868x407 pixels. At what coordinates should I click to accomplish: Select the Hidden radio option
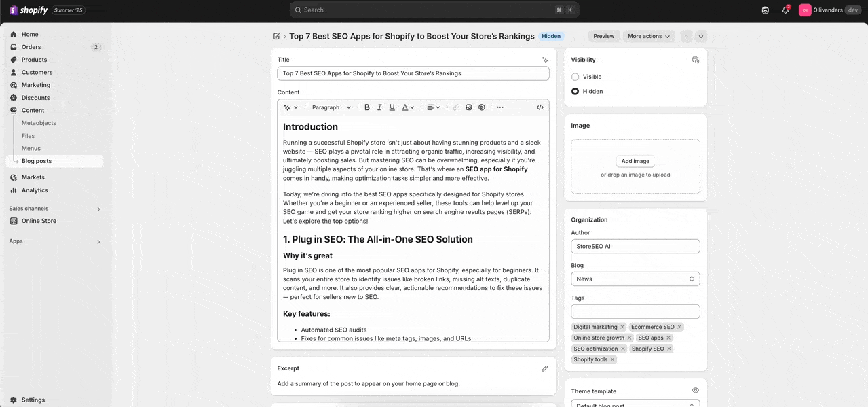tap(575, 91)
